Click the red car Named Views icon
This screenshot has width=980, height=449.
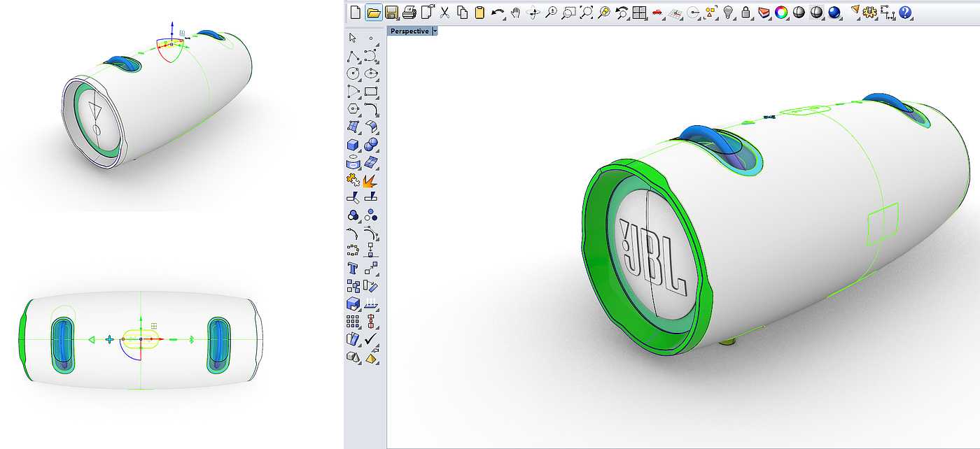tap(657, 12)
